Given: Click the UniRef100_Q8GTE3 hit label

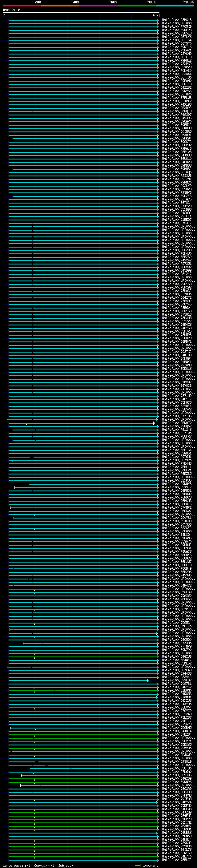Looking at the screenshot, I should 176,84.
